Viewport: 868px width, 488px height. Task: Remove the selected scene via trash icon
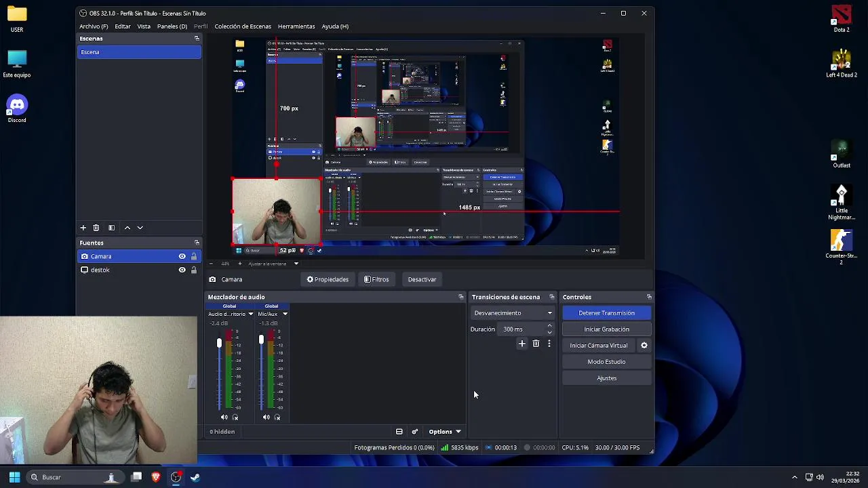(x=96, y=228)
